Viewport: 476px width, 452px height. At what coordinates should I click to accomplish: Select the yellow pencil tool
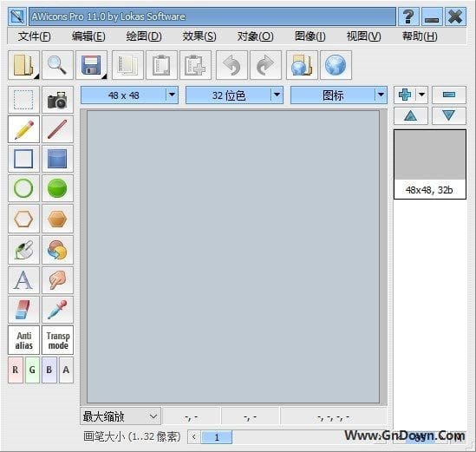pos(23,129)
